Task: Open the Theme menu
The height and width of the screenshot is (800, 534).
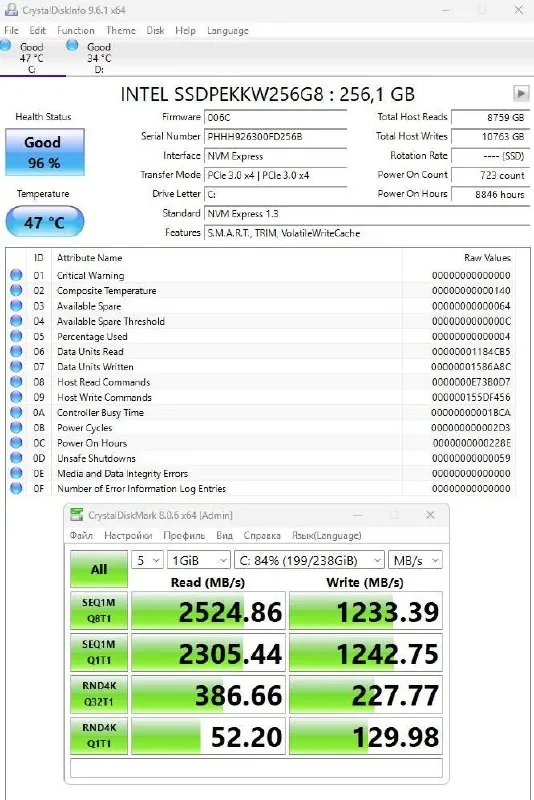Action: (121, 31)
